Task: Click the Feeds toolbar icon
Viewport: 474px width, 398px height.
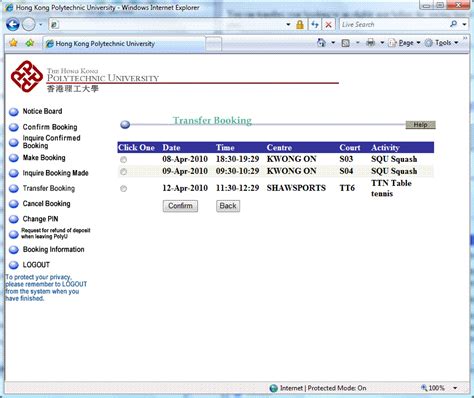Action: [346, 43]
